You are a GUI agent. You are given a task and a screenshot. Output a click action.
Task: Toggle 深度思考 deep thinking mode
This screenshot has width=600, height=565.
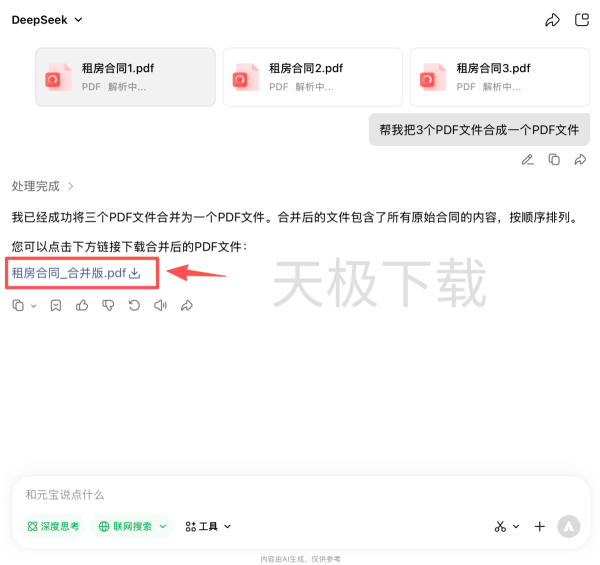tap(53, 526)
